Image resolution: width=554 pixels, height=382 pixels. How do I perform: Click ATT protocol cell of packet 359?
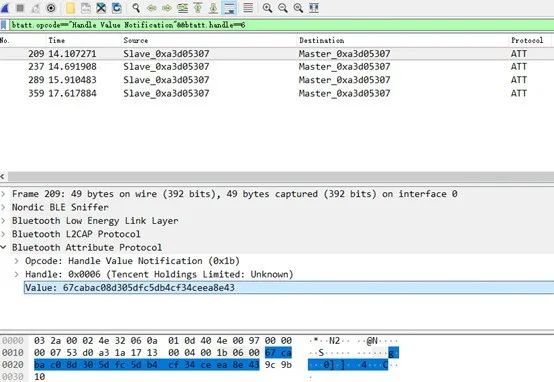(519, 93)
